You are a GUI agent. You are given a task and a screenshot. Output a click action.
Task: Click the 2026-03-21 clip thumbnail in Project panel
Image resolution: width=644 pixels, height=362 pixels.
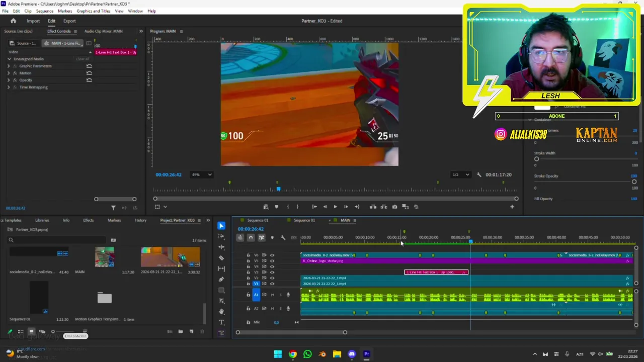pyautogui.click(x=170, y=257)
